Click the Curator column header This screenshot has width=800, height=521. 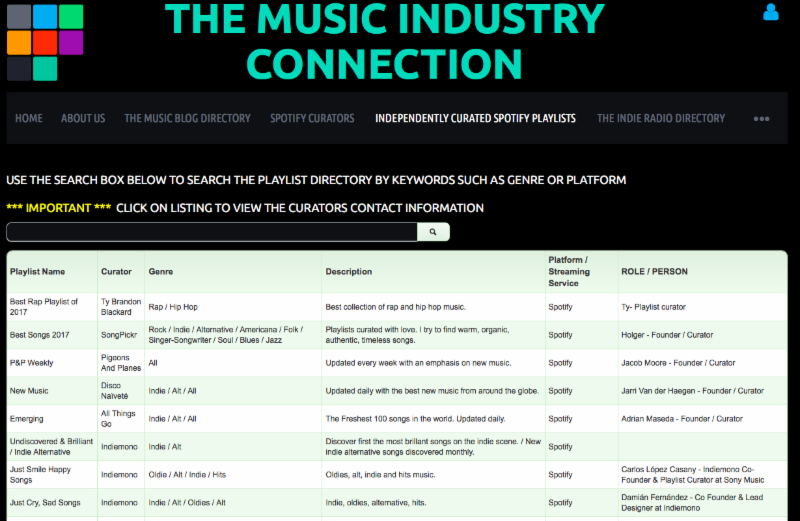tap(116, 272)
